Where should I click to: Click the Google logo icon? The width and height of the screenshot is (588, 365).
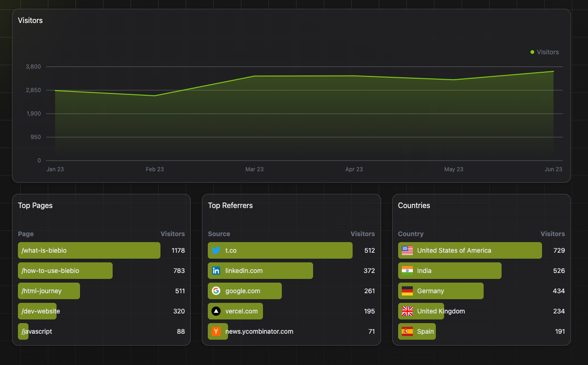coord(216,291)
